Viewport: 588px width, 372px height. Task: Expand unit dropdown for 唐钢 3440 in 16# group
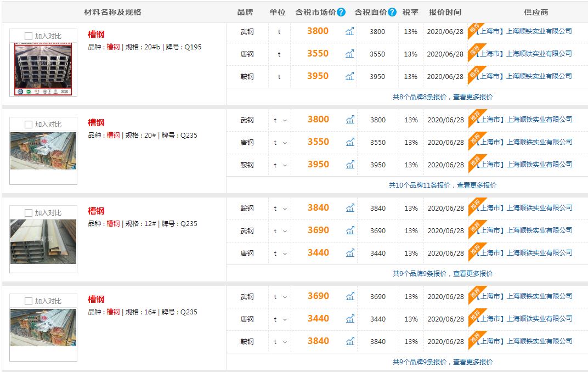[280, 319]
